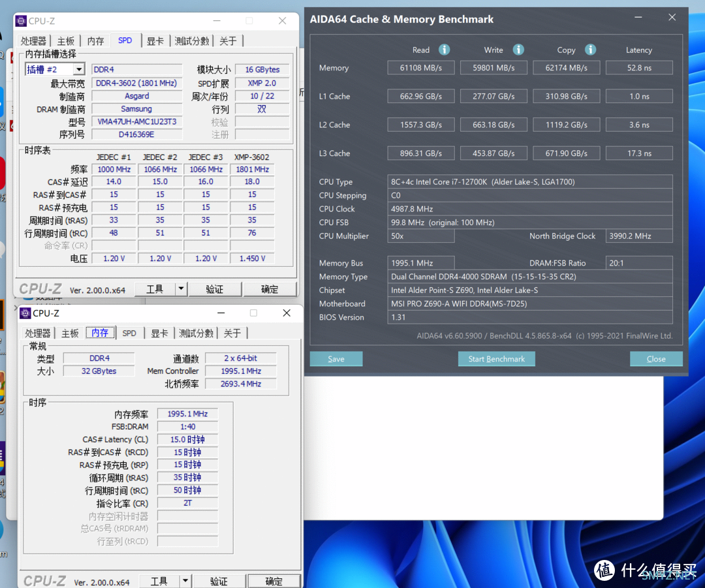Switch to 主板 tab in upper CPU-Z window
Viewport: 705px width, 588px height.
(66, 41)
